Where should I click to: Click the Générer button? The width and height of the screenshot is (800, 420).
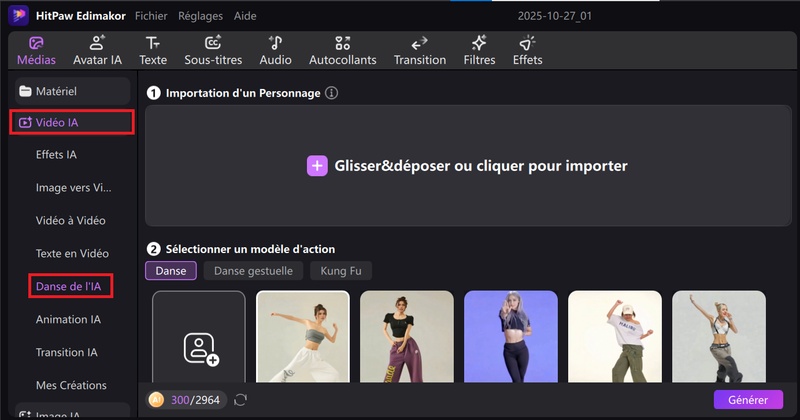(748, 400)
